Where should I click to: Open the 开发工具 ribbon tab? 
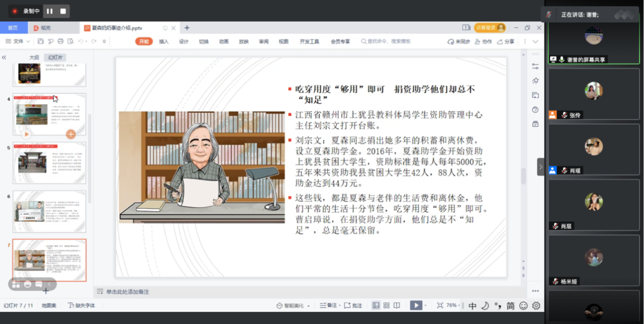click(x=309, y=42)
